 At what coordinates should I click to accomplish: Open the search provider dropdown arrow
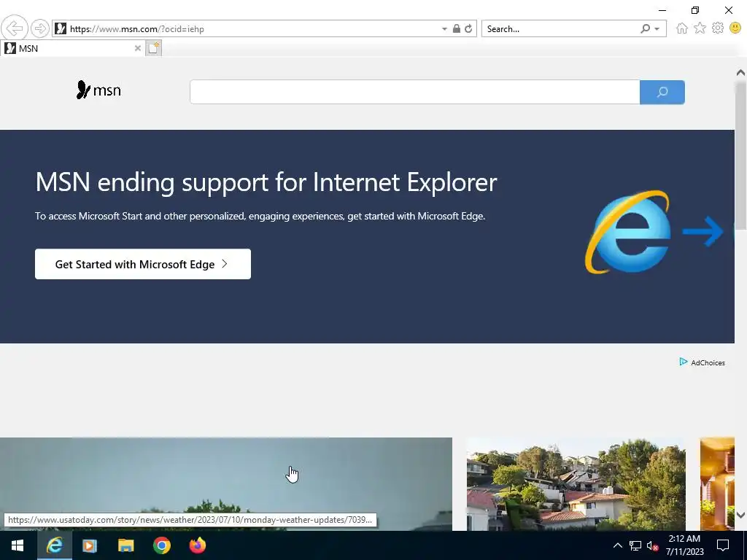click(x=657, y=29)
